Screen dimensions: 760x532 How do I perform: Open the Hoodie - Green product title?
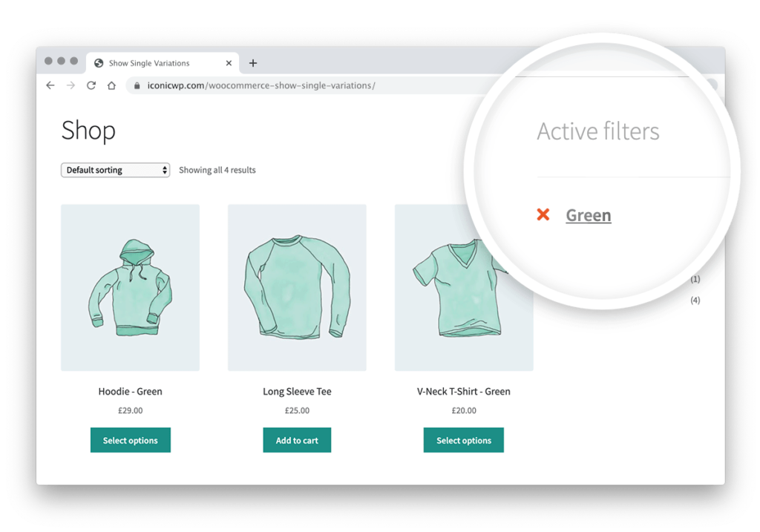tap(130, 391)
